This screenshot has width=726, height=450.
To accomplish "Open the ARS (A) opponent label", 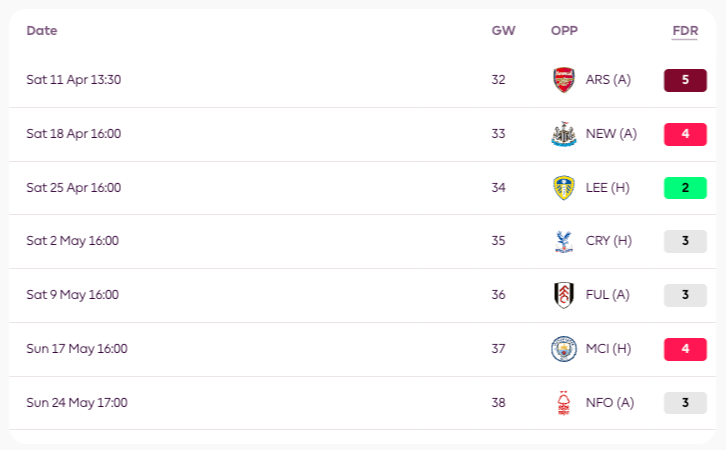I will [608, 80].
